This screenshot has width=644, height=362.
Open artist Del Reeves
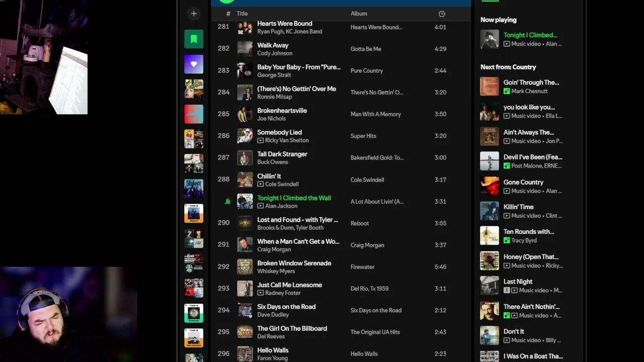tap(271, 336)
